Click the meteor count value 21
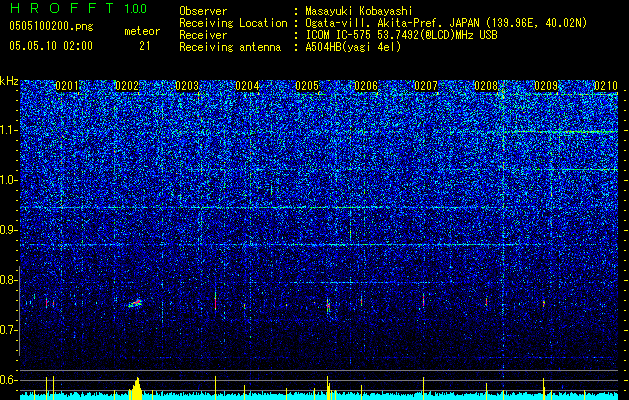The image size is (629, 400). coord(144,46)
